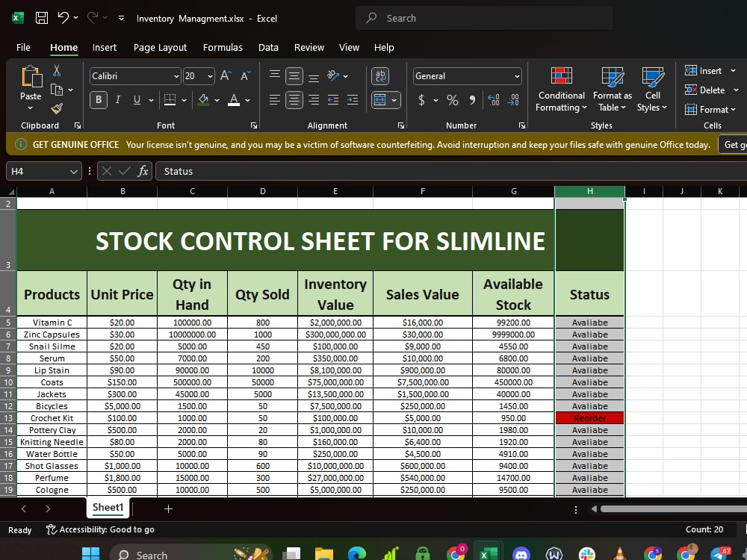747x560 pixels.
Task: Click the Undo arrow icon
Action: click(x=63, y=18)
